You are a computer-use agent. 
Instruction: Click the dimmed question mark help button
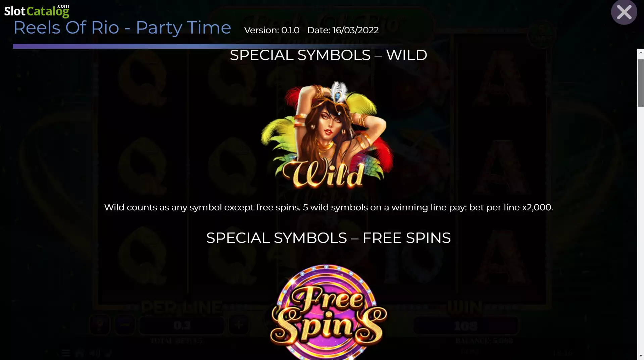(100, 325)
